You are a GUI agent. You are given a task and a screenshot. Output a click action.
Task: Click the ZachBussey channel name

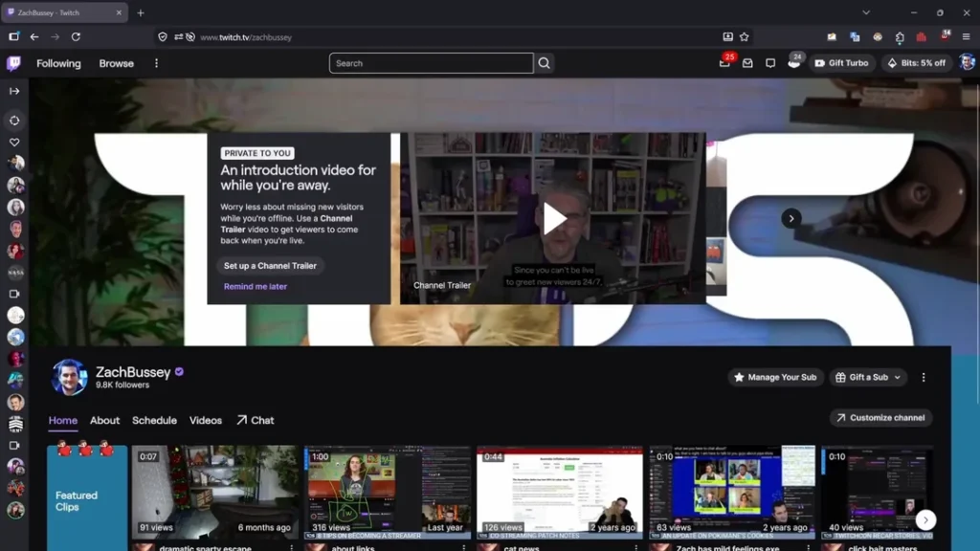tap(133, 372)
